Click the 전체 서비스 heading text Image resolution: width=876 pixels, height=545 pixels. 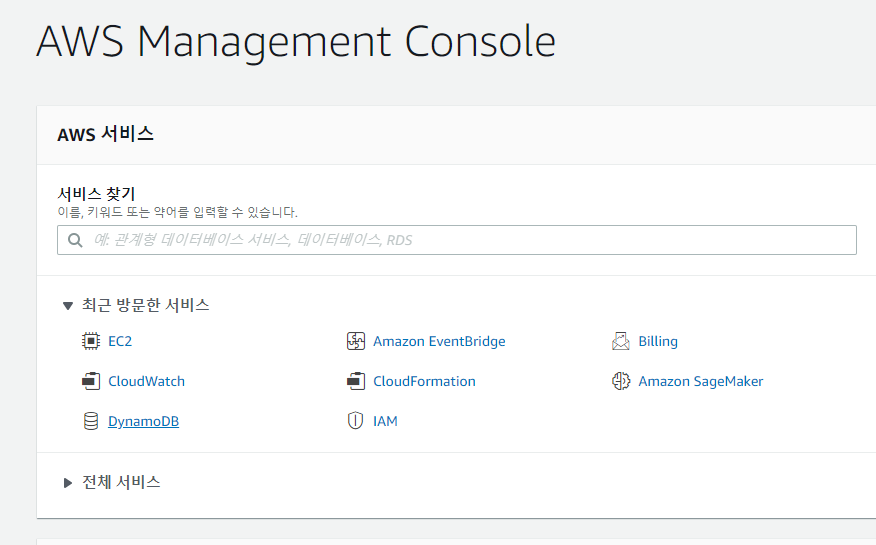121,482
